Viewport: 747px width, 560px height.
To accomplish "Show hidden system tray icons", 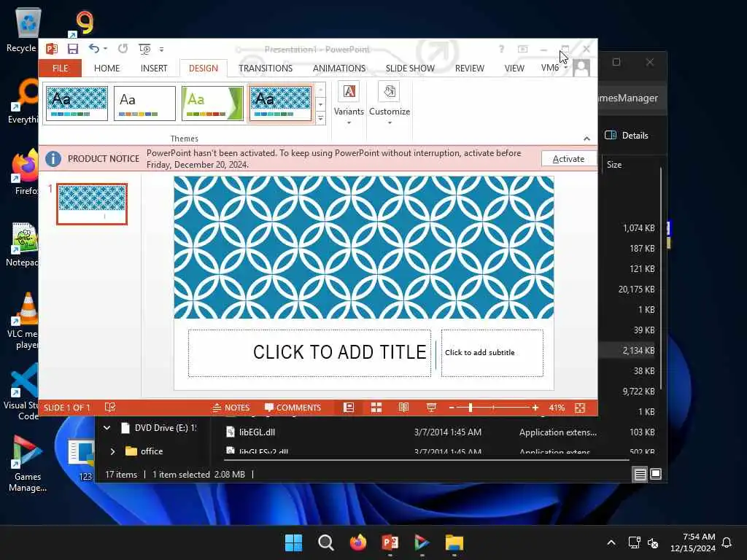I will 611,542.
